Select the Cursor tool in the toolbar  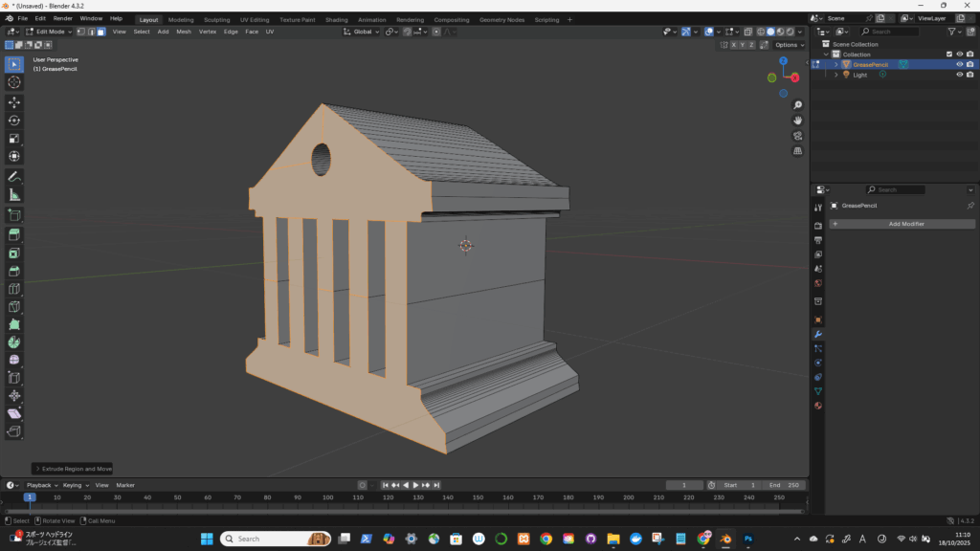14,82
